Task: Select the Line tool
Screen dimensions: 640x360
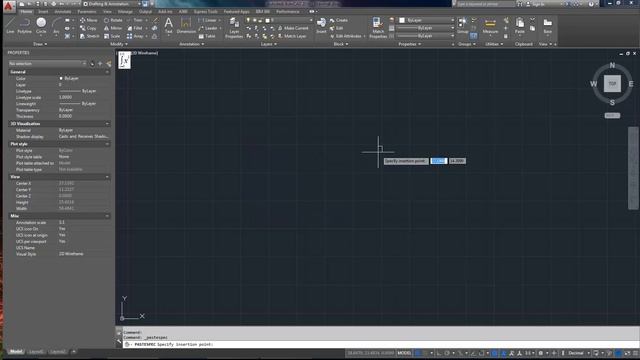Action: tap(10, 24)
